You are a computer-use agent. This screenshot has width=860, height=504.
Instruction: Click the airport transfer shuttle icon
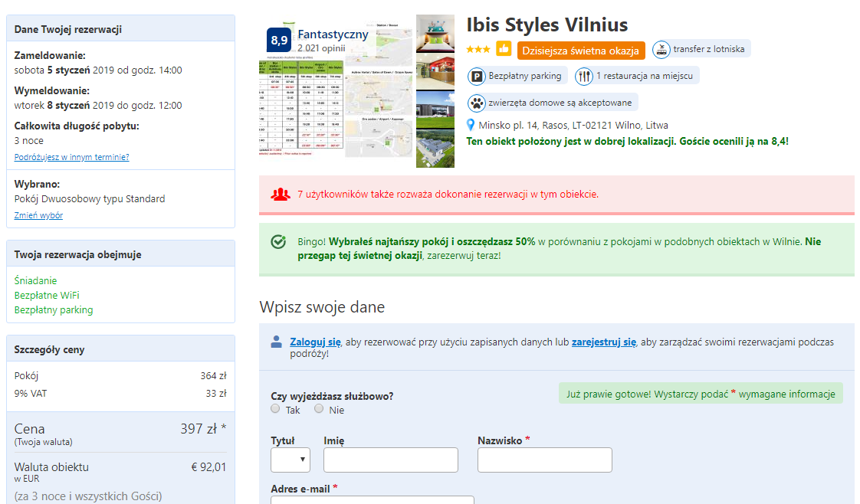tap(661, 50)
